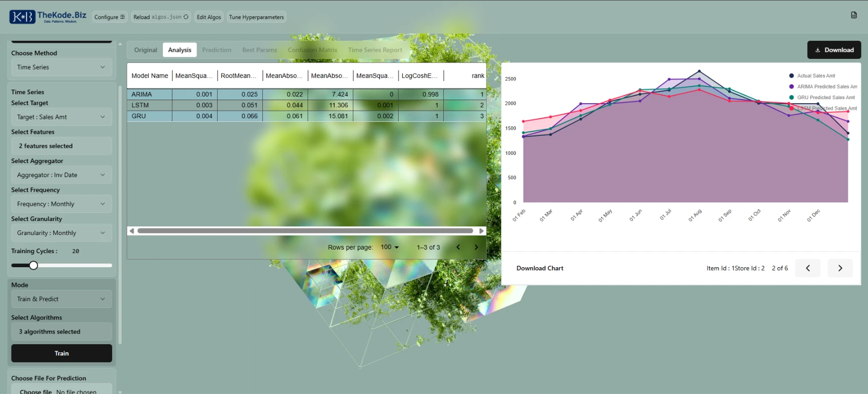Open the Time Series Report tab
The image size is (868, 394).
375,50
